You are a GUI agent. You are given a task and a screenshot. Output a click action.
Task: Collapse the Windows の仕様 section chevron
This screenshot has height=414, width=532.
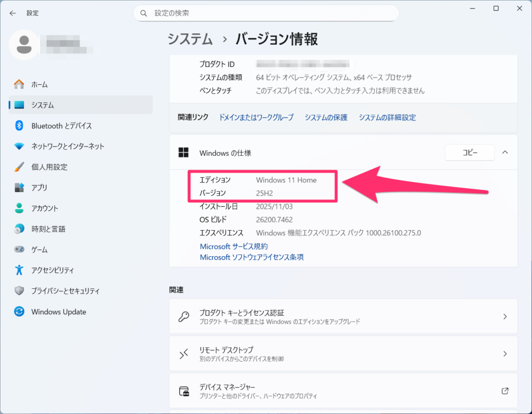click(x=505, y=152)
